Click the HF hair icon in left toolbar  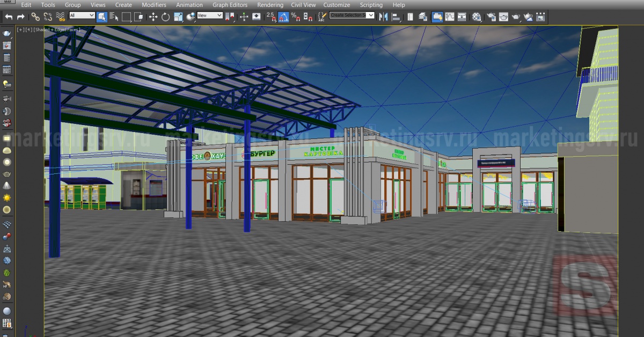click(7, 285)
